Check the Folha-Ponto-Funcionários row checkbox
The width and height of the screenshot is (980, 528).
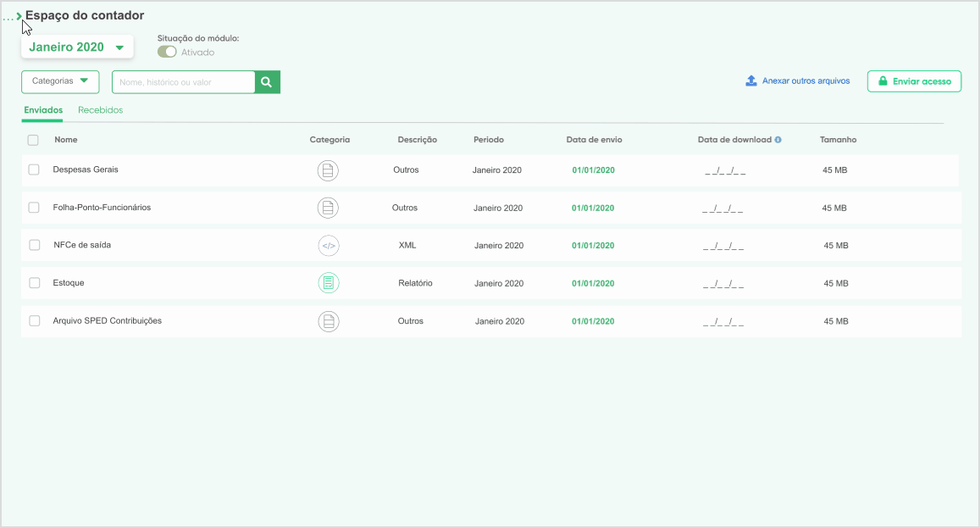(34, 207)
